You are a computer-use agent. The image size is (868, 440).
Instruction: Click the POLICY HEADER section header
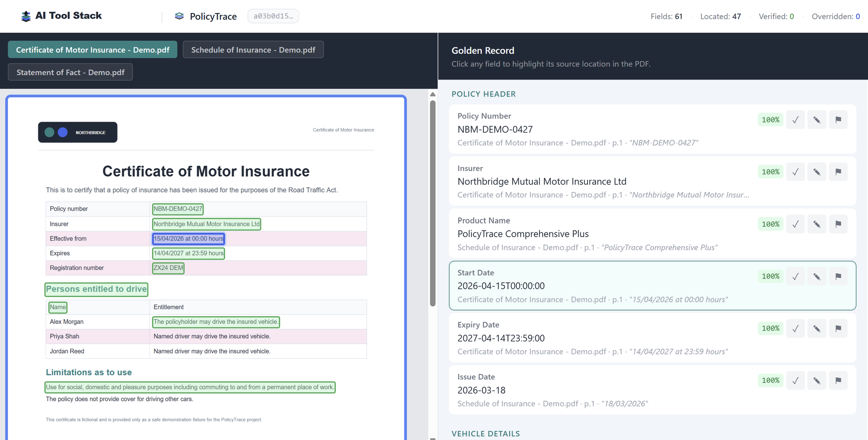pyautogui.click(x=484, y=94)
